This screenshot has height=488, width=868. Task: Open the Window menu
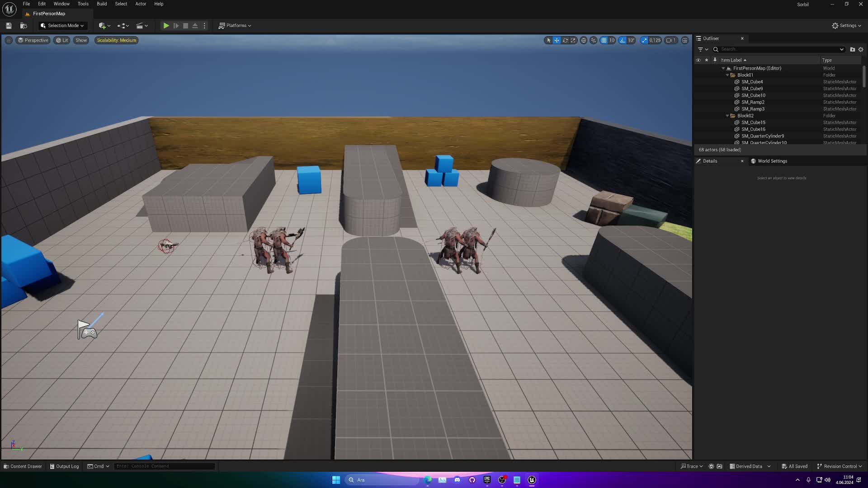(61, 4)
